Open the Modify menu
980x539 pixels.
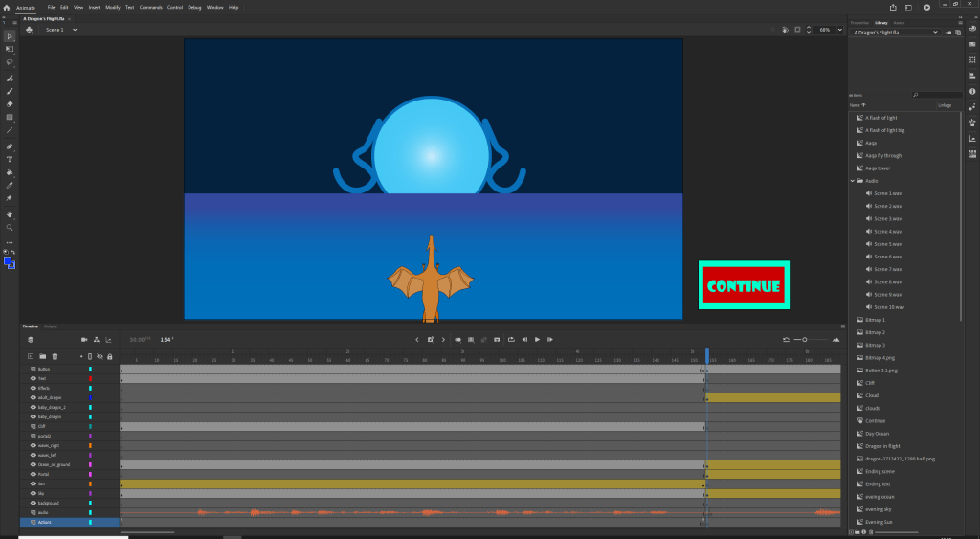113,7
